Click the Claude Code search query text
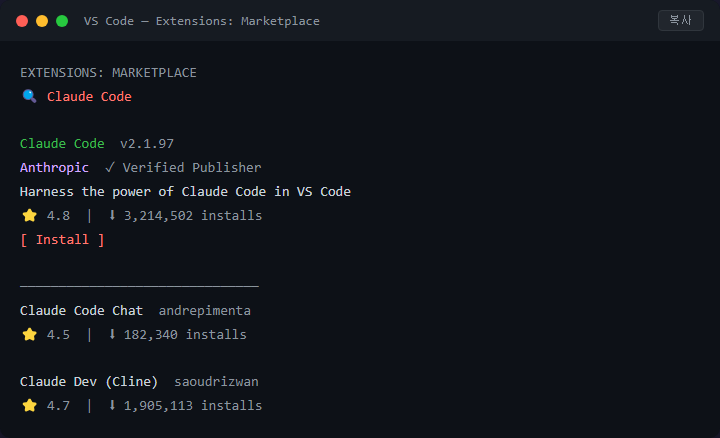Image resolution: width=720 pixels, height=438 pixels. 89,96
